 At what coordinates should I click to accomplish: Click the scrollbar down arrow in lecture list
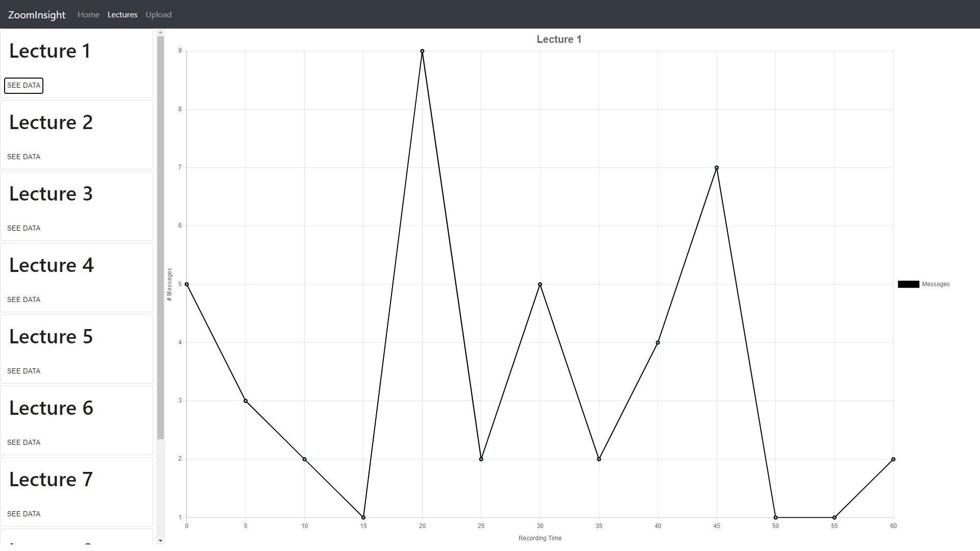(x=160, y=541)
